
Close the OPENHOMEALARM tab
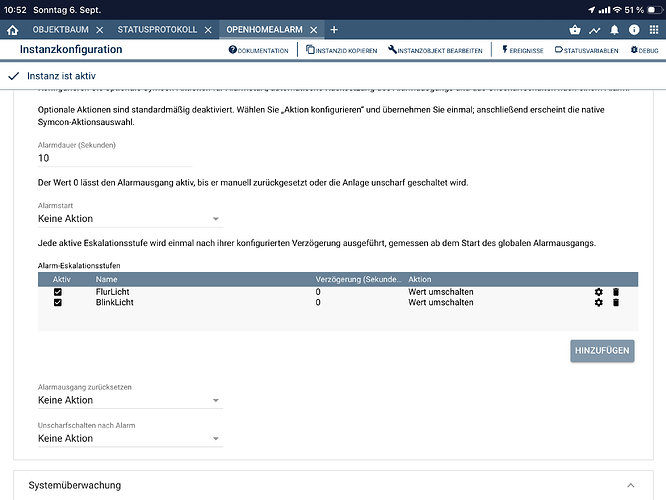[313, 30]
